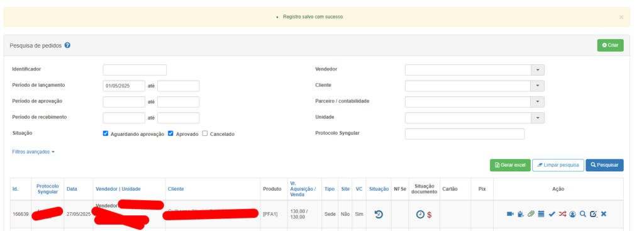This screenshot has width=644, height=231.
Task: Click the 27/05/2025 date cell
Action: click(79, 214)
